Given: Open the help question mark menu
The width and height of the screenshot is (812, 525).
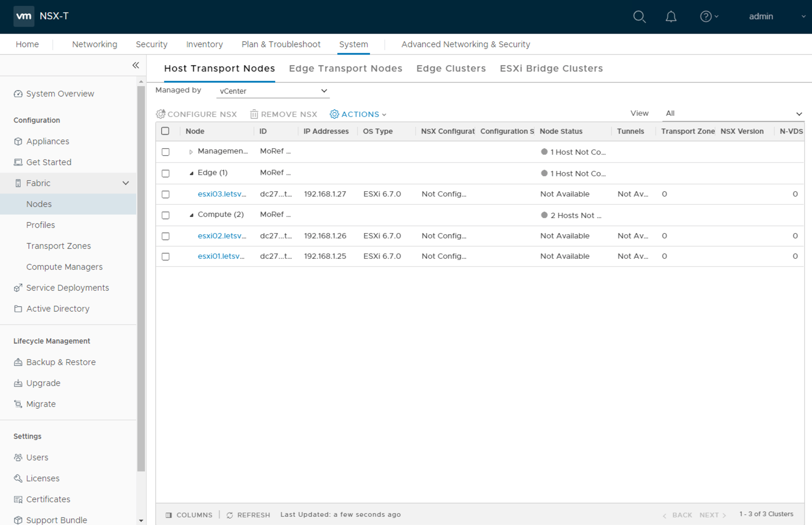Looking at the screenshot, I should [x=708, y=16].
